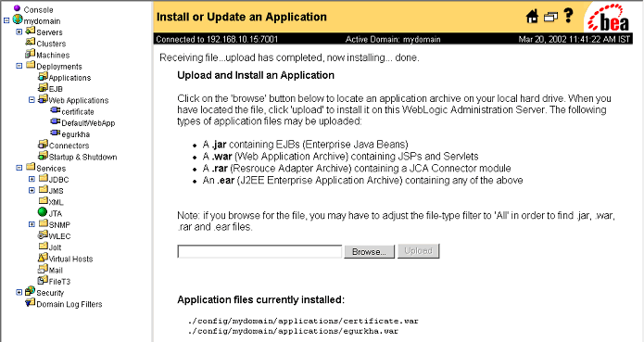Expand the Servers tree node
This screenshot has width=644, height=342.
[19, 32]
